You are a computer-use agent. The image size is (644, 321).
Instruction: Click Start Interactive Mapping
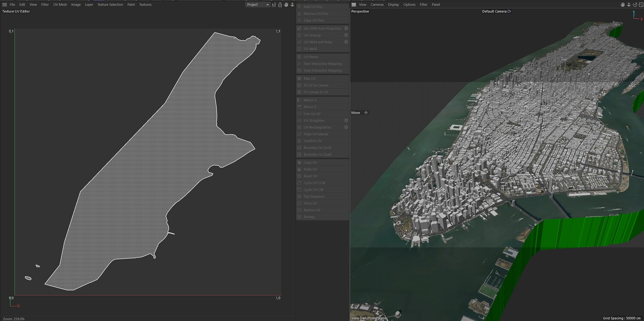click(322, 64)
